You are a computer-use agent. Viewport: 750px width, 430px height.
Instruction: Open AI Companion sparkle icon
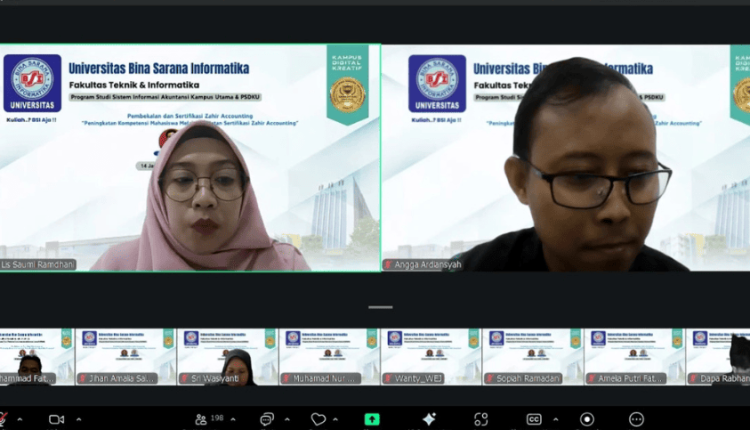[x=429, y=419]
